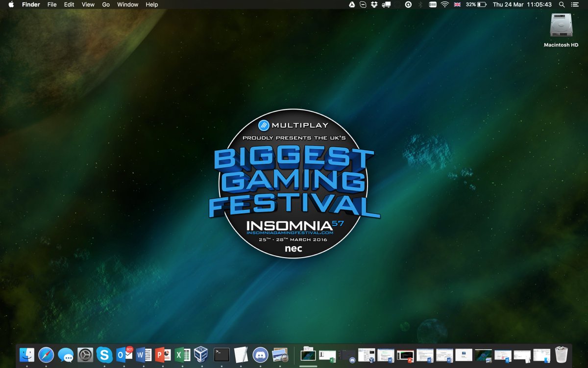Viewport: 588px width, 368px height.
Task: Open Microsoft Word app icon in Dock
Action: 144,354
